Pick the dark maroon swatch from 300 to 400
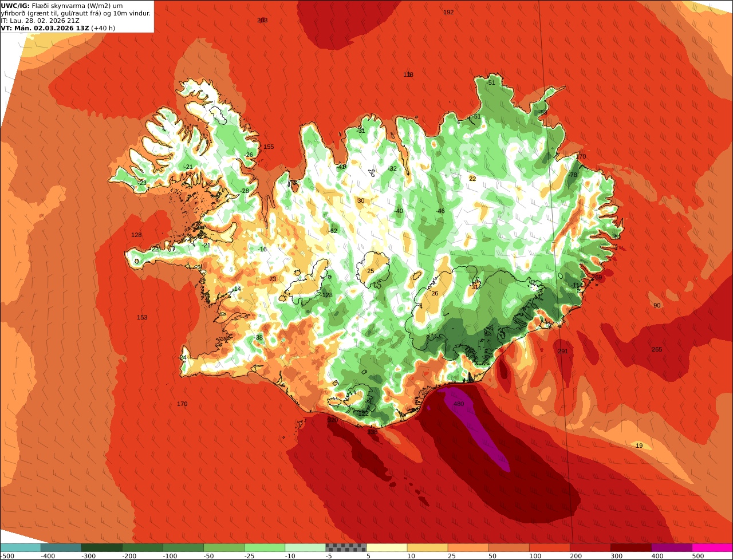This screenshot has height=560, width=733. [x=631, y=547]
